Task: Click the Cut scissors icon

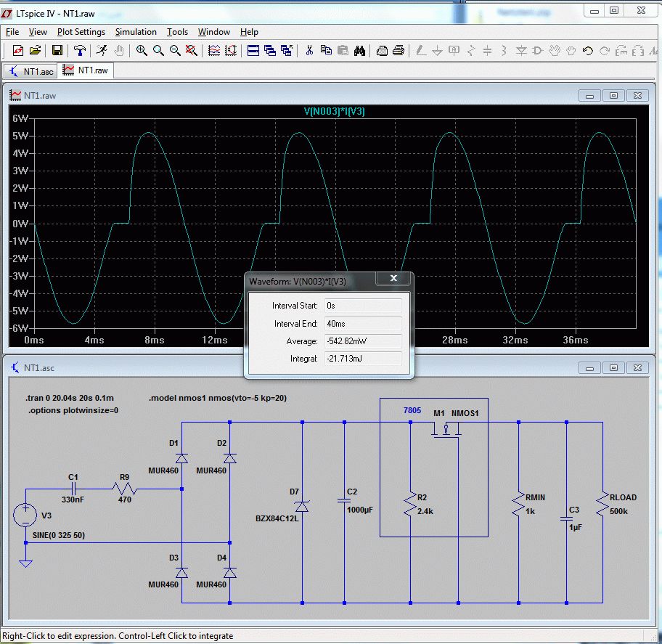Action: tap(309, 51)
